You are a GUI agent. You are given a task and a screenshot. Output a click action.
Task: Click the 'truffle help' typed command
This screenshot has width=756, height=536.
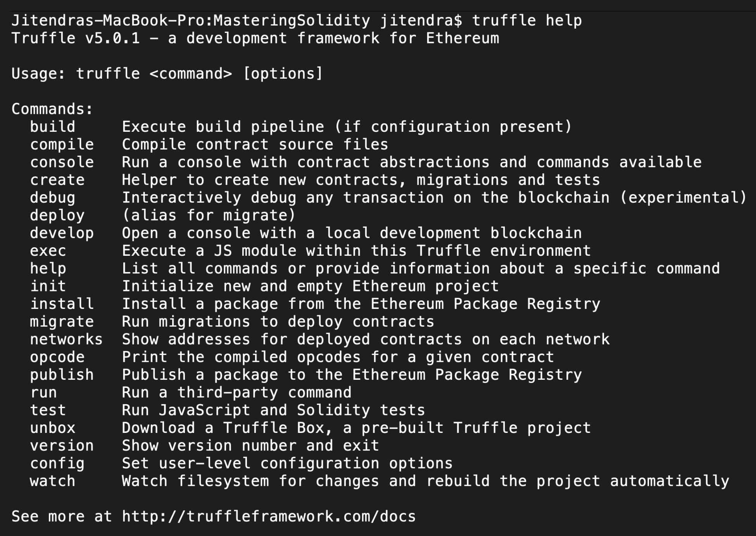coord(527,21)
